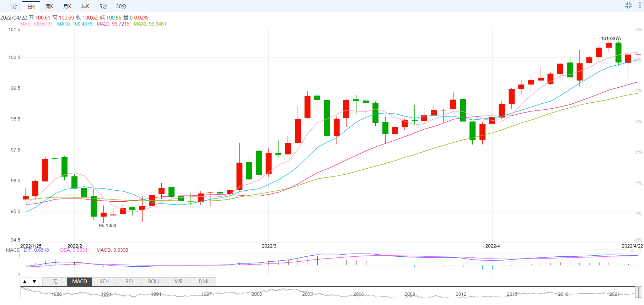This screenshot has height=305, width=644.
Task: Click the gray down arrow below 2022/4/22
Action: click(x=640, y=250)
